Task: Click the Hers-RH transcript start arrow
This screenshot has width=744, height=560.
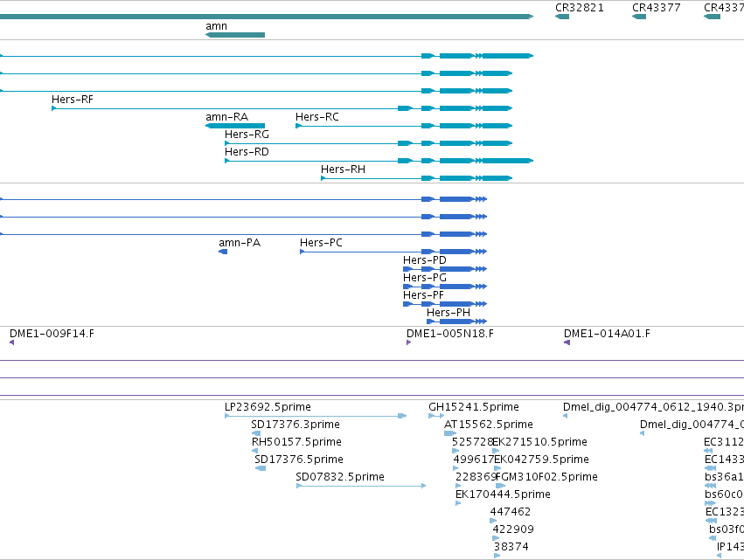Action: (323, 178)
